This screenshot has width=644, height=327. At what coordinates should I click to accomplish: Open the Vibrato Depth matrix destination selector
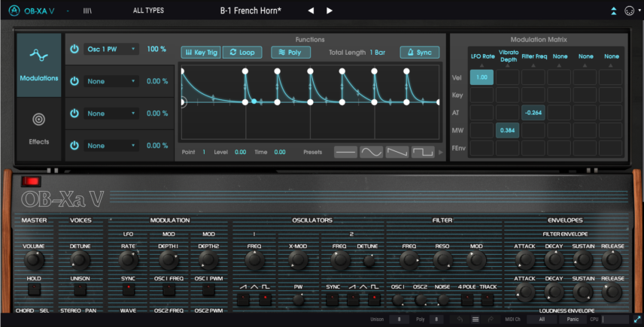click(x=508, y=57)
